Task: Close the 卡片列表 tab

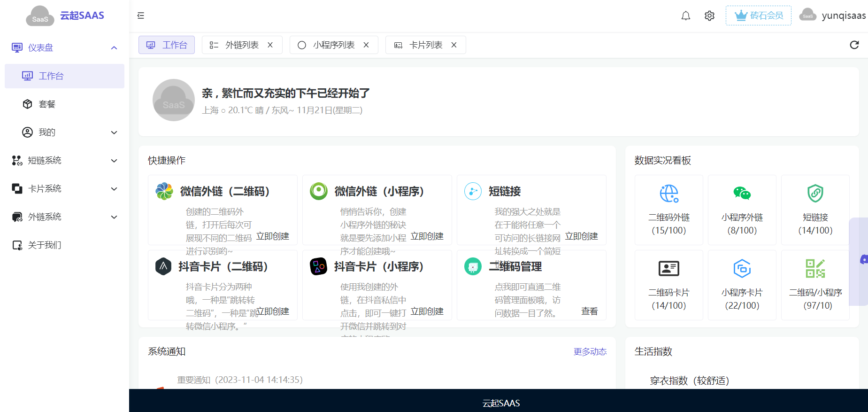Action: 454,45
